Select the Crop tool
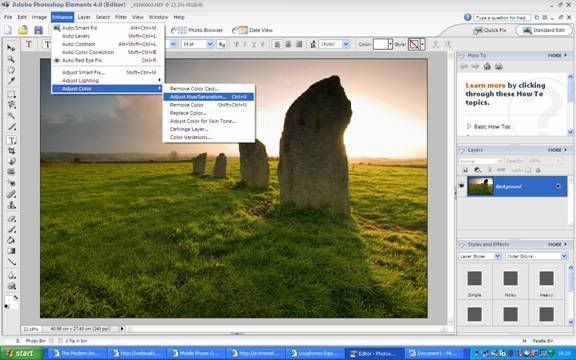The image size is (576, 360). pyautogui.click(x=11, y=151)
